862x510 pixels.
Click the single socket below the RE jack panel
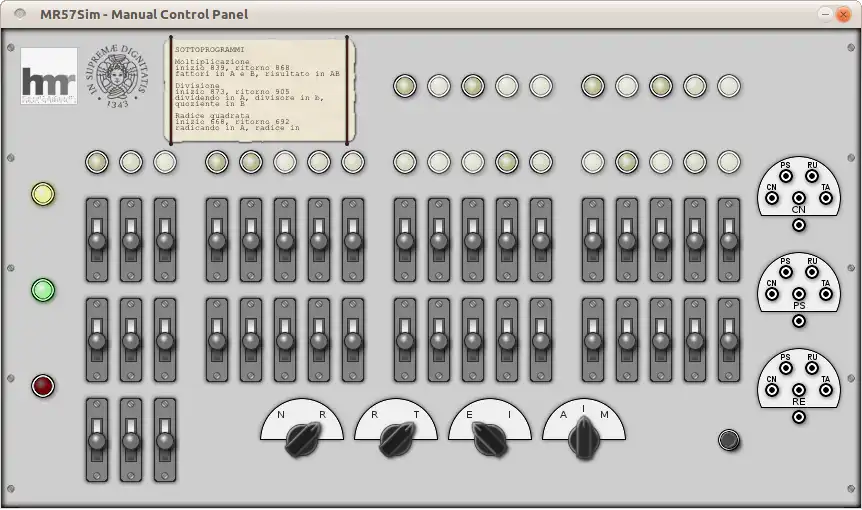click(799, 417)
